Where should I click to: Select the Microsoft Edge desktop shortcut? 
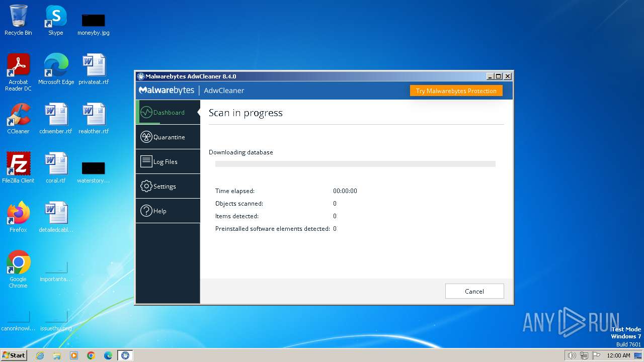(56, 69)
